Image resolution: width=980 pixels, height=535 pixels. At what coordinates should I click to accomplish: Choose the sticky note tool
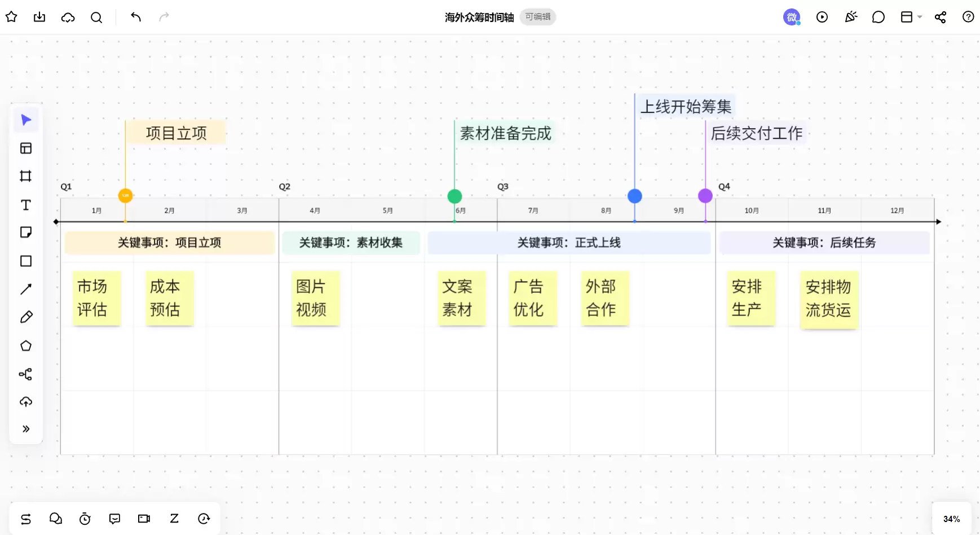pos(26,233)
